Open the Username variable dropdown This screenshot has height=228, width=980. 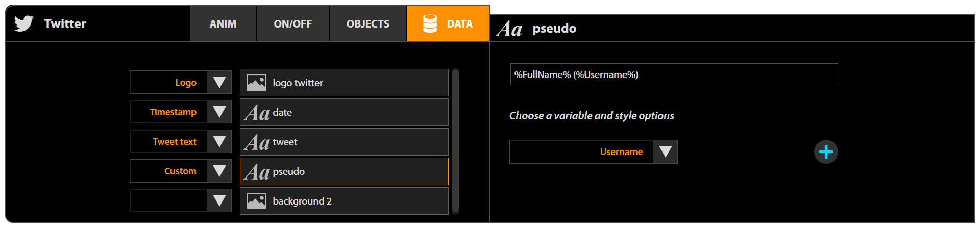pyautogui.click(x=665, y=152)
